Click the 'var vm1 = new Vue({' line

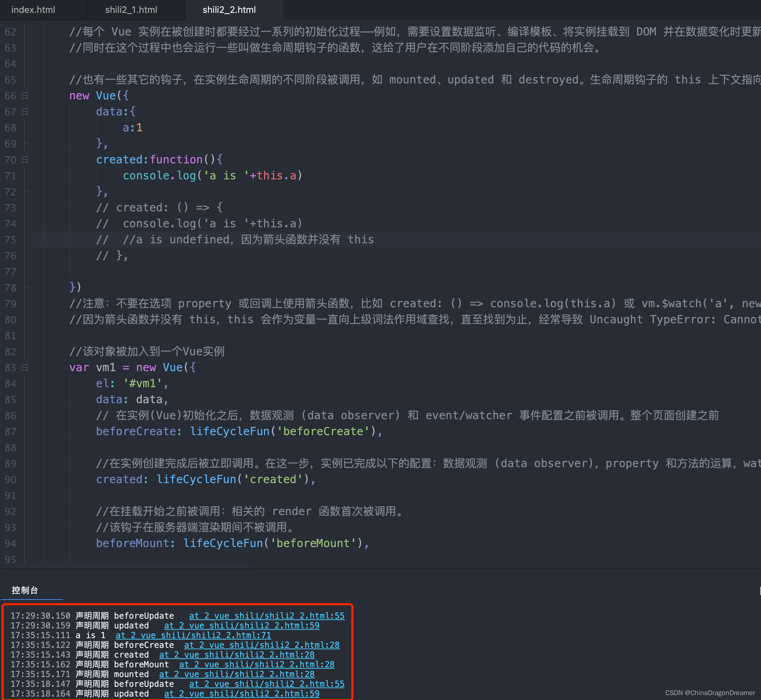click(x=132, y=367)
